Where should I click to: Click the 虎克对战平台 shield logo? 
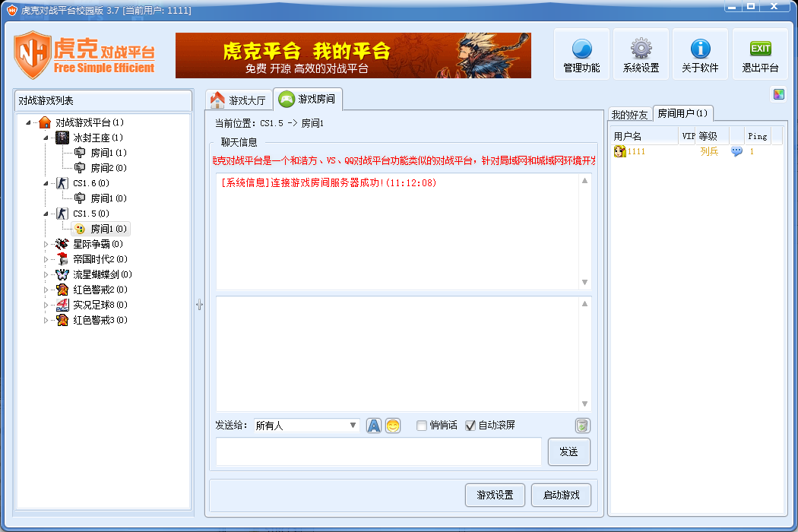coord(33,55)
